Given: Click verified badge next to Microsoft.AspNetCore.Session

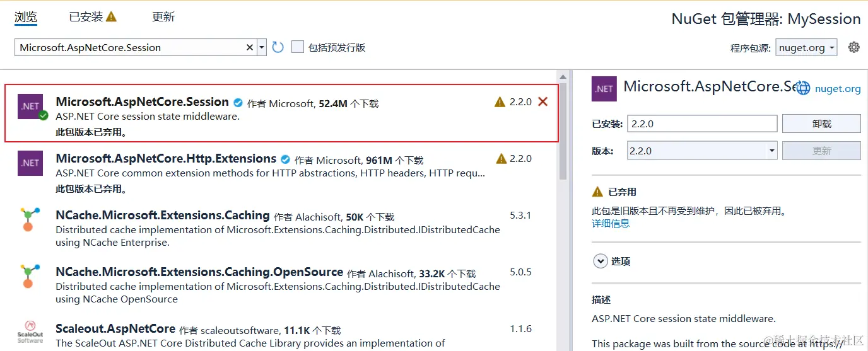Looking at the screenshot, I should [238, 103].
